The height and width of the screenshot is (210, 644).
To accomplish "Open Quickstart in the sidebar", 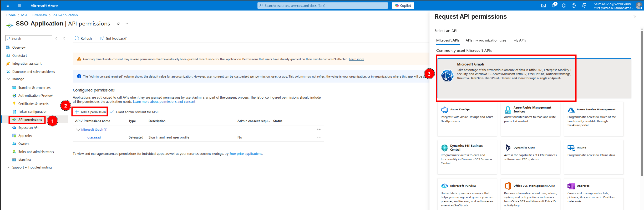I will (x=19, y=56).
